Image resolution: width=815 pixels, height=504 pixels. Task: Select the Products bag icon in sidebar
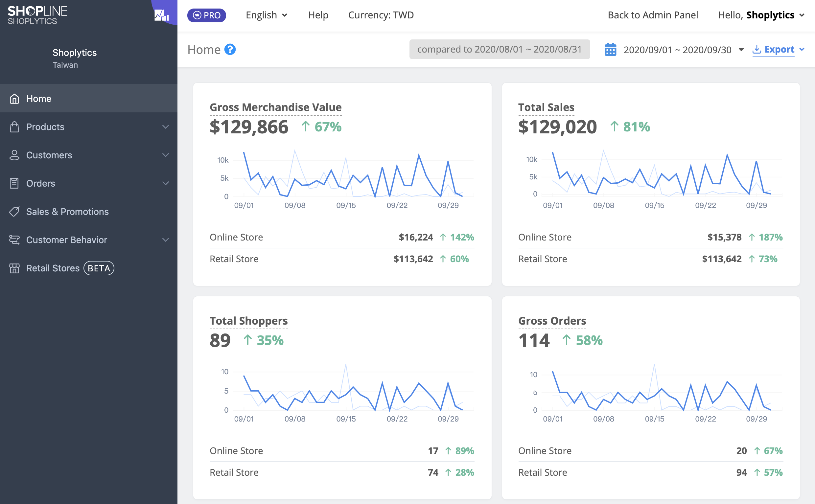14,127
